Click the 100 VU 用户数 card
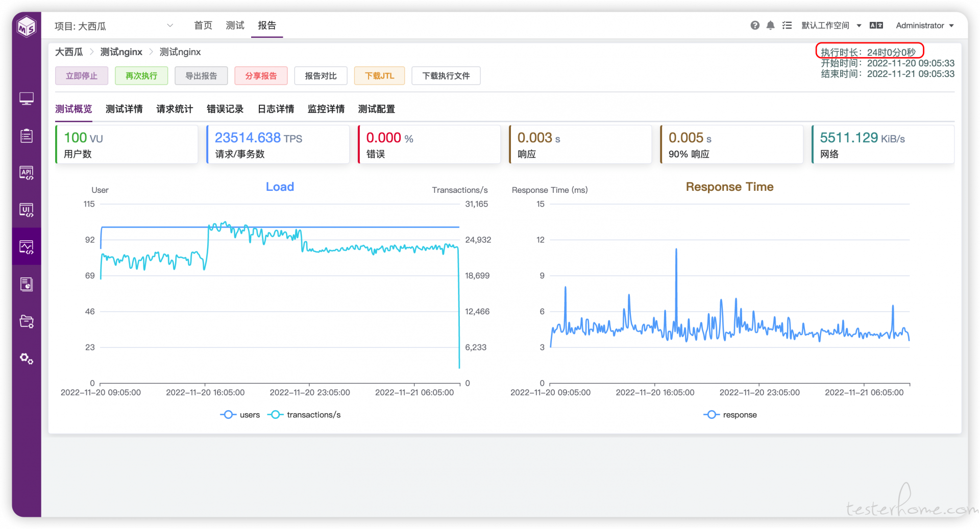The width and height of the screenshot is (980, 529). click(x=127, y=144)
